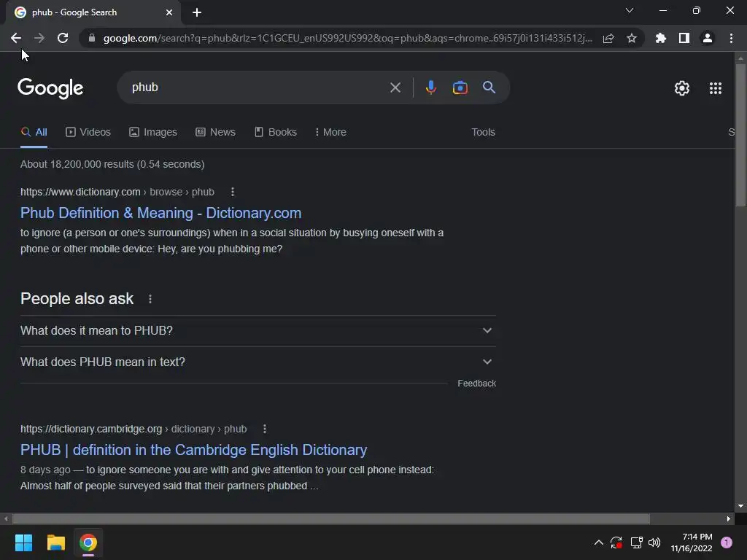Open options for Cambridge dictionary result
747x560 pixels.
[x=264, y=429]
